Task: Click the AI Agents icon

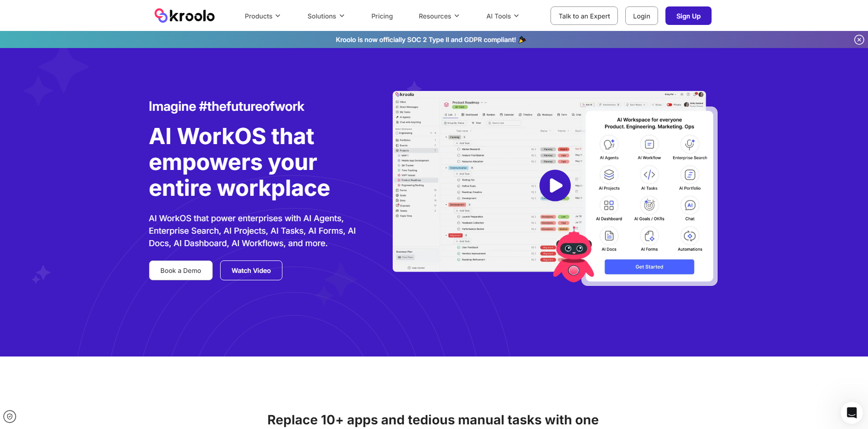Action: (x=609, y=145)
